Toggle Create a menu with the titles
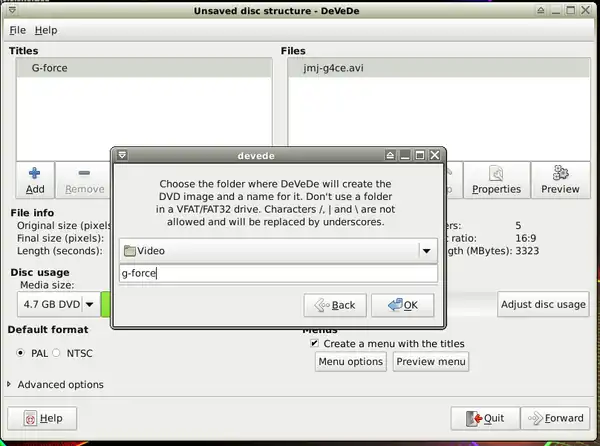 (x=315, y=343)
